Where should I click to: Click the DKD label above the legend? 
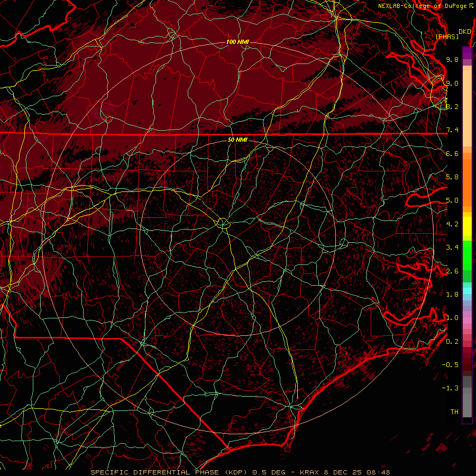pos(464,31)
